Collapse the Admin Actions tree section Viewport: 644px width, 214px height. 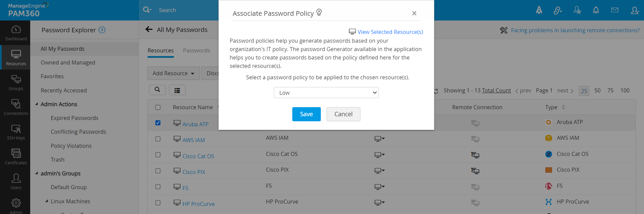[x=37, y=104]
